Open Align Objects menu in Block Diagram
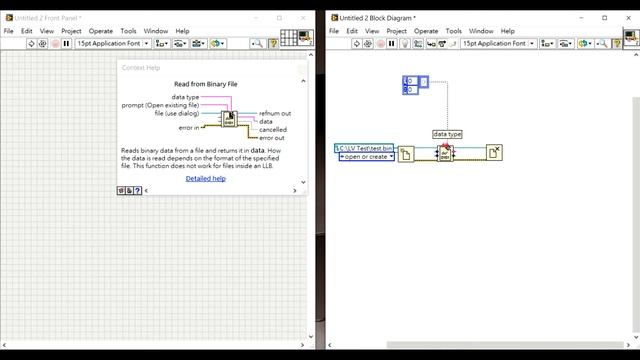 [547, 43]
